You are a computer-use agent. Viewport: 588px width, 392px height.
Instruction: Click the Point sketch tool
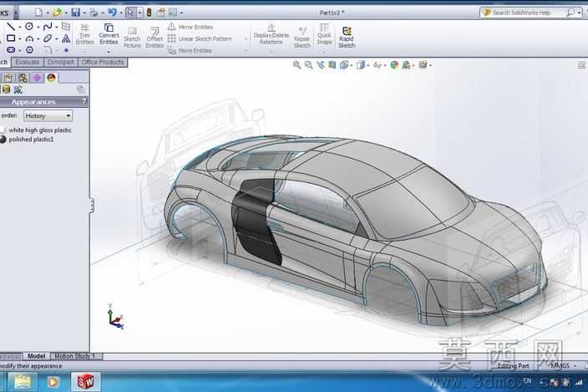[x=66, y=50]
